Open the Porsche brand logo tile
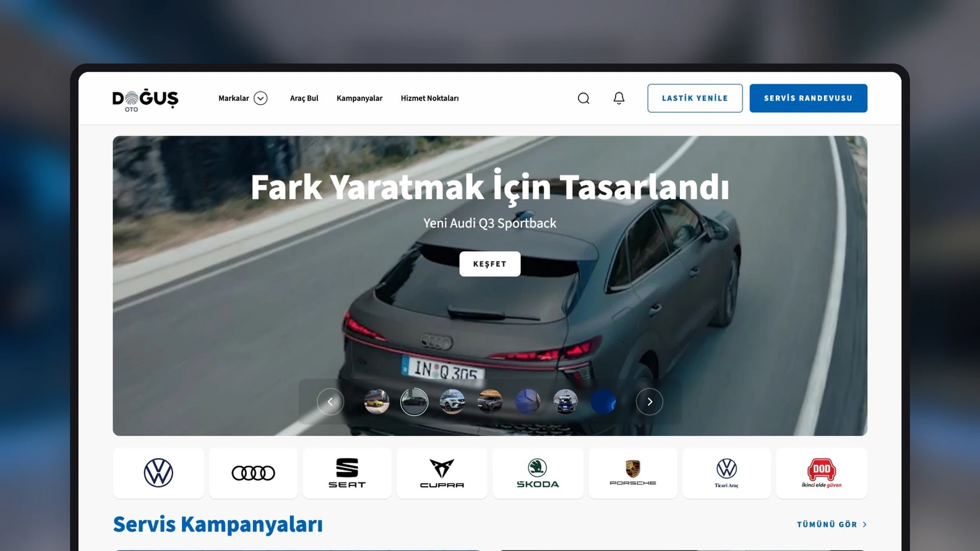This screenshot has height=551, width=980. [633, 473]
